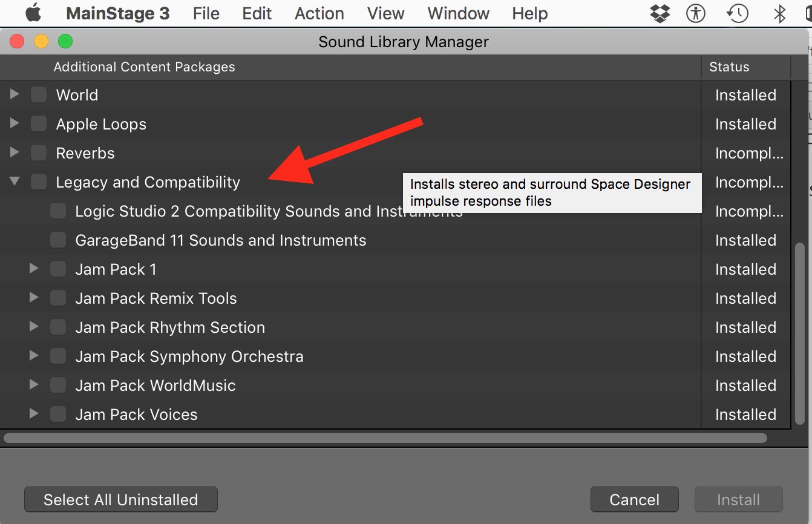812x524 pixels.
Task: Click the Status column header
Action: (x=729, y=67)
